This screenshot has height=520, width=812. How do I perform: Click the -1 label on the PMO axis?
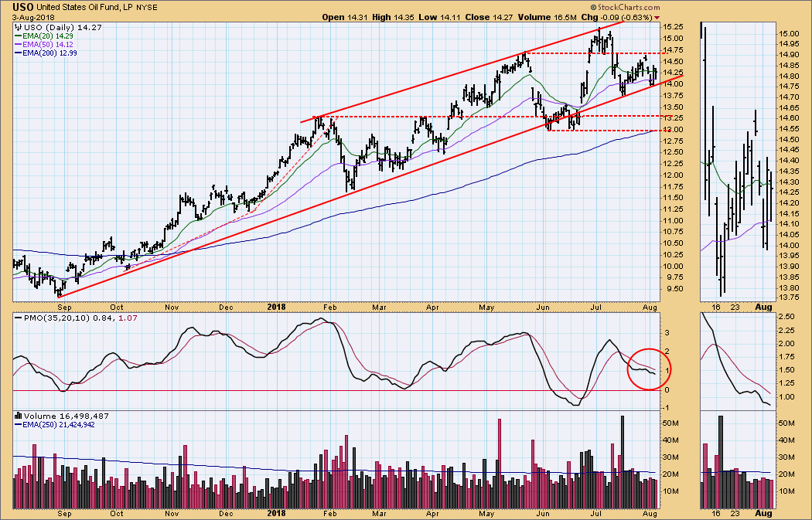pyautogui.click(x=667, y=408)
